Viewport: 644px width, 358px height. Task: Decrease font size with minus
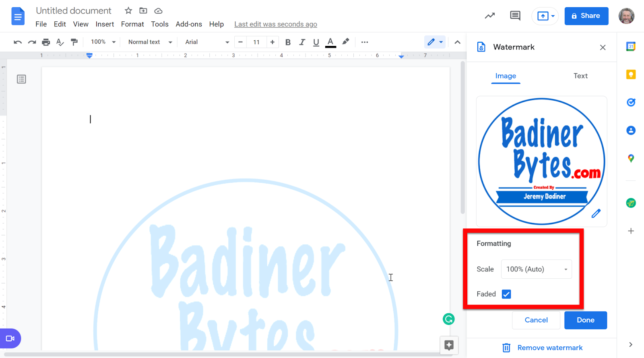pyautogui.click(x=240, y=42)
